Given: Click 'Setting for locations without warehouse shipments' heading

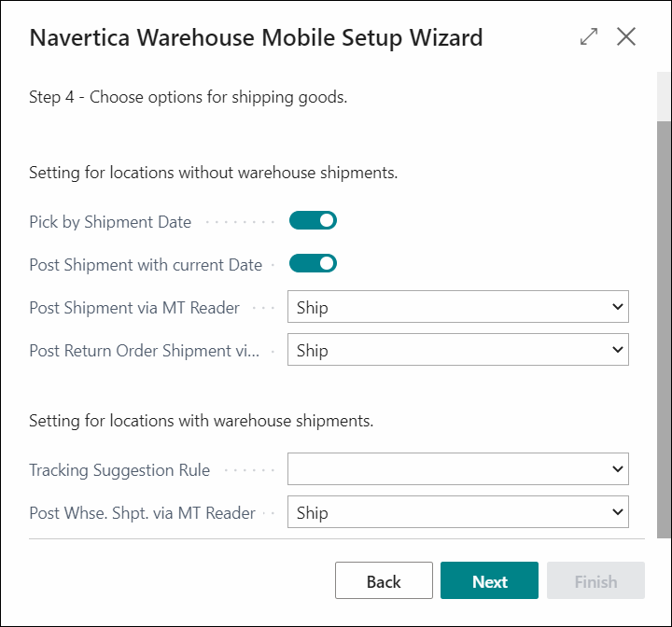Looking at the screenshot, I should [214, 173].
